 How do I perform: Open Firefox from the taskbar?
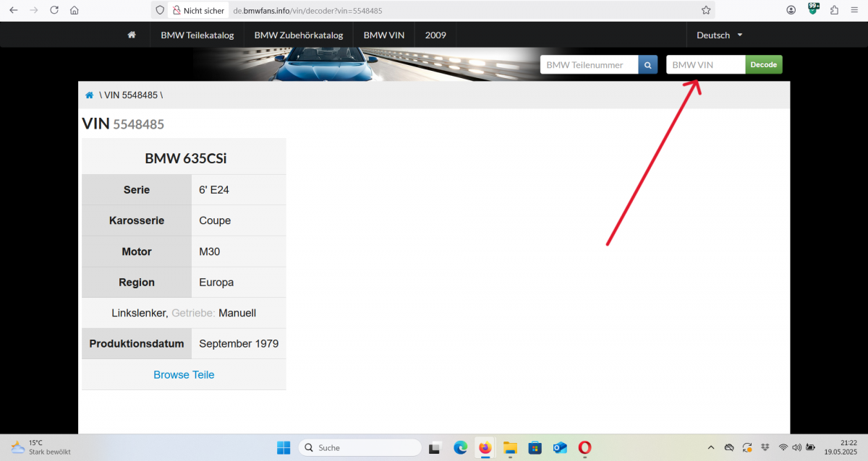point(485,448)
